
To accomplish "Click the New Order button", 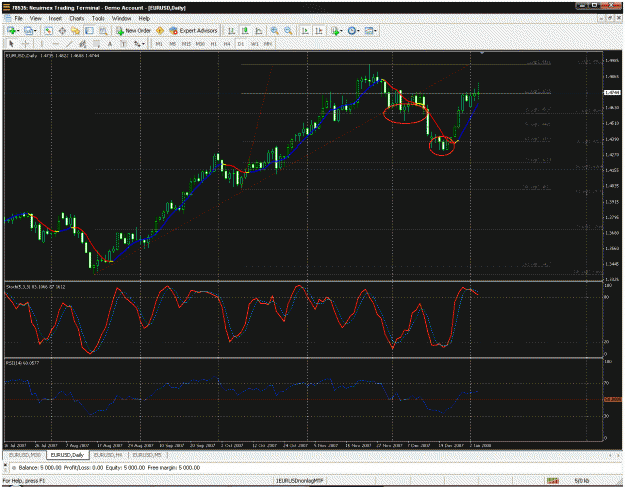I will 133,31.
